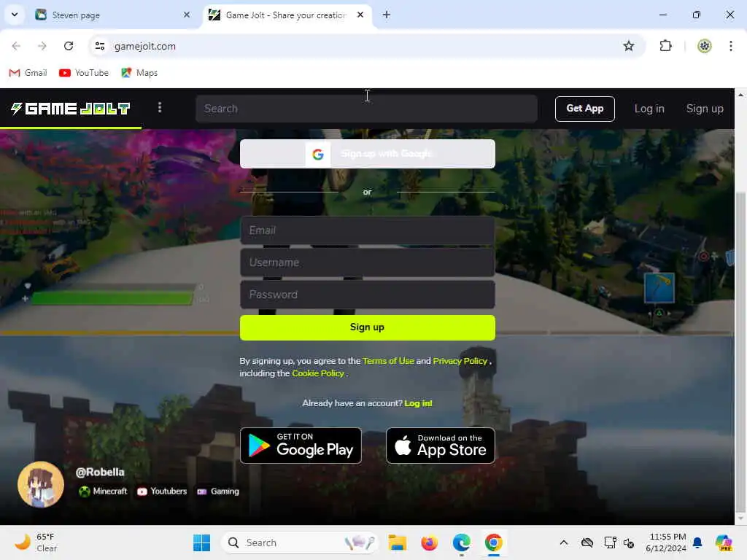Open the weather widget showing 65°F
This screenshot has width=747, height=560.
click(36, 542)
